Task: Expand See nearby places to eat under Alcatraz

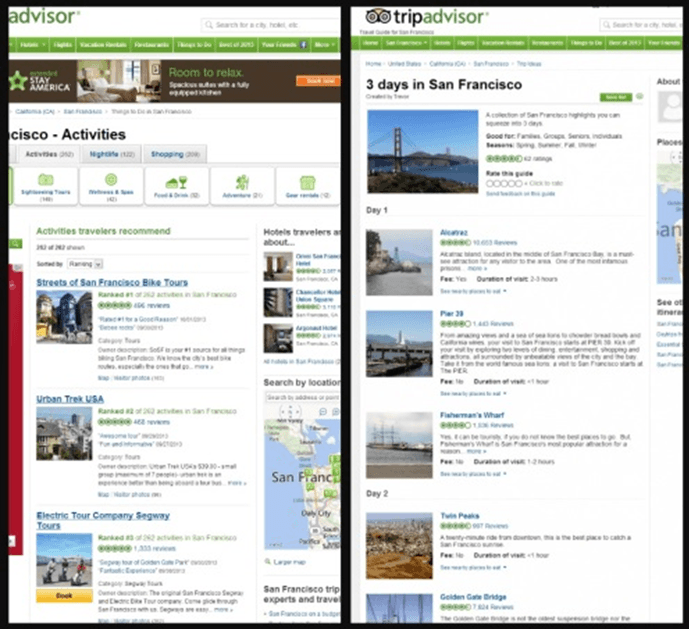Action: tap(473, 291)
